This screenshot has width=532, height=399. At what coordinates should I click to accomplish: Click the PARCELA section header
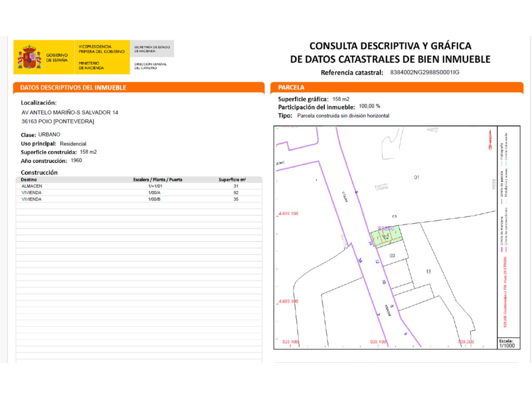click(x=291, y=88)
